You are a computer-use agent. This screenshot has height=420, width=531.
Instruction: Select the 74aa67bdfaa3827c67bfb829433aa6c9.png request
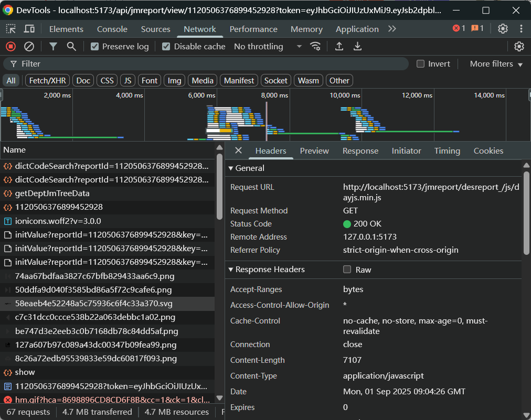[x=108, y=276]
